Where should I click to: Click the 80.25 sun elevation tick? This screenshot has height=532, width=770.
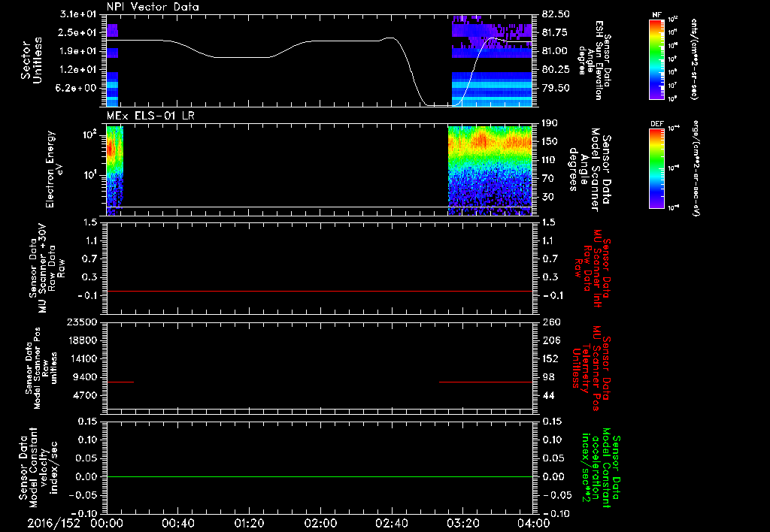pyautogui.click(x=556, y=70)
